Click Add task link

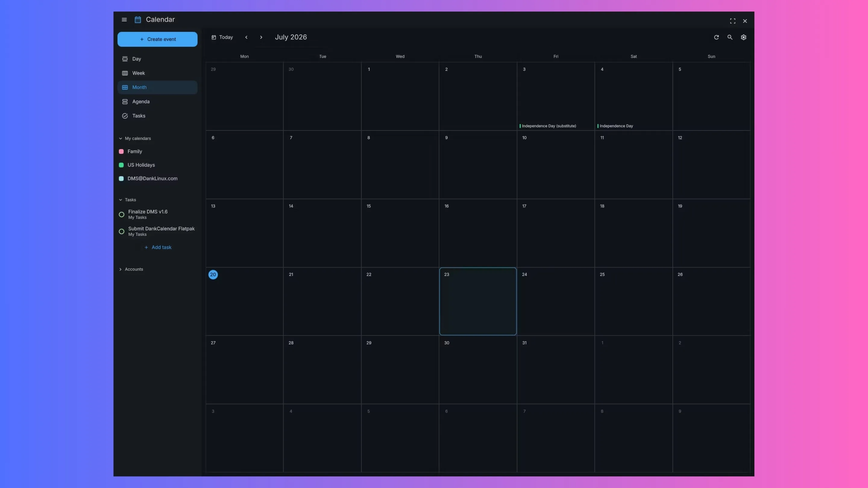(158, 247)
